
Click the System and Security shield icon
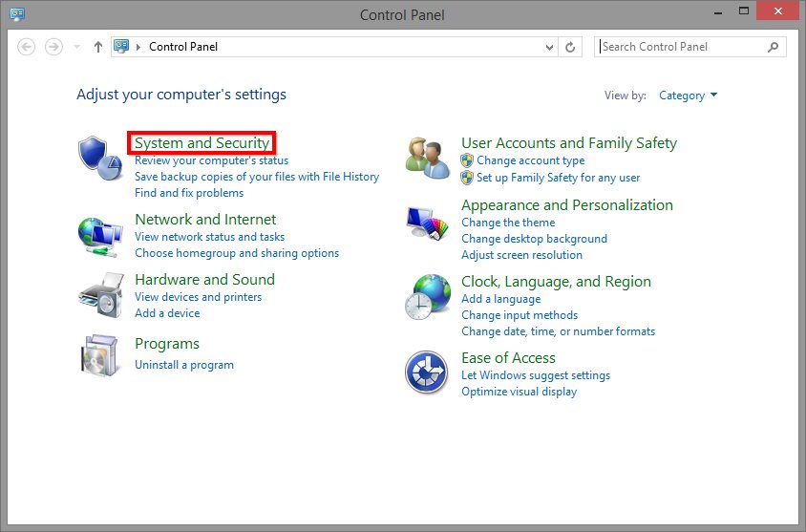coord(100,159)
